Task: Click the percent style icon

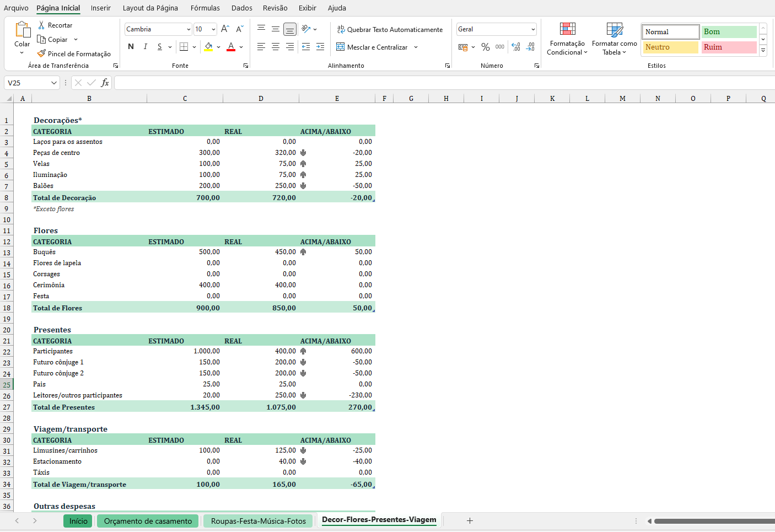Action: click(x=485, y=47)
